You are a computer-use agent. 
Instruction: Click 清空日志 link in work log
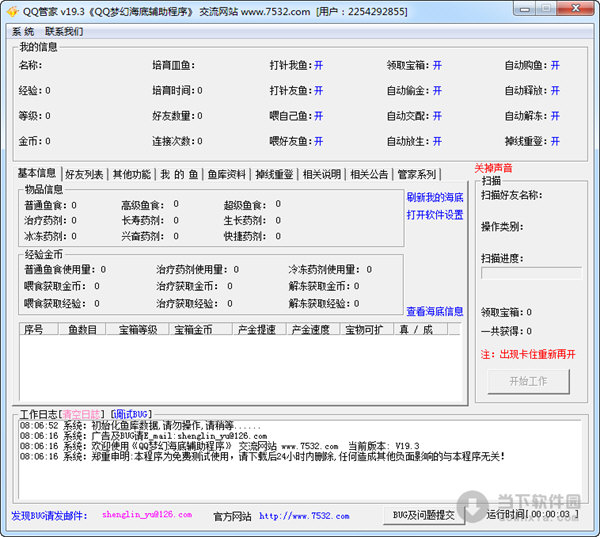click(81, 414)
